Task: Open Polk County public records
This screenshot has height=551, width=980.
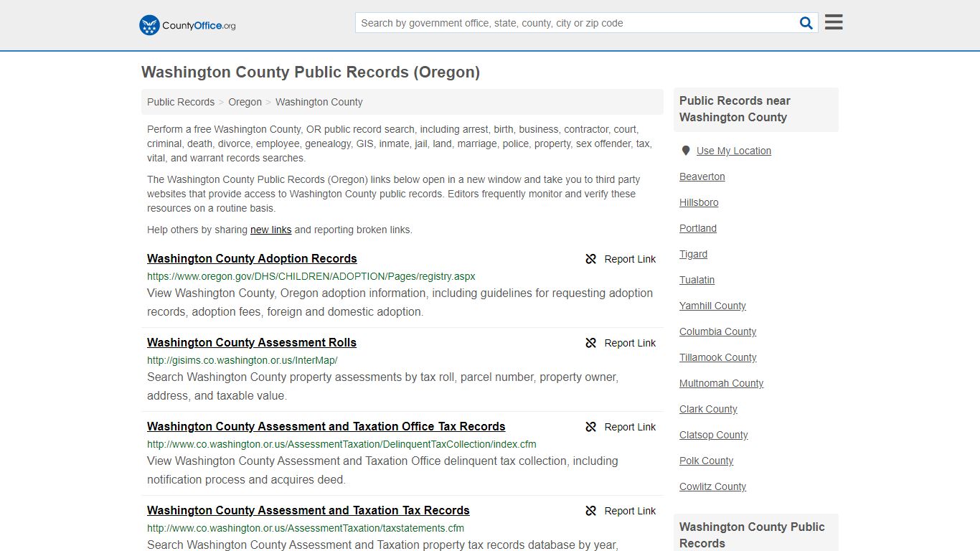Action: click(x=707, y=461)
